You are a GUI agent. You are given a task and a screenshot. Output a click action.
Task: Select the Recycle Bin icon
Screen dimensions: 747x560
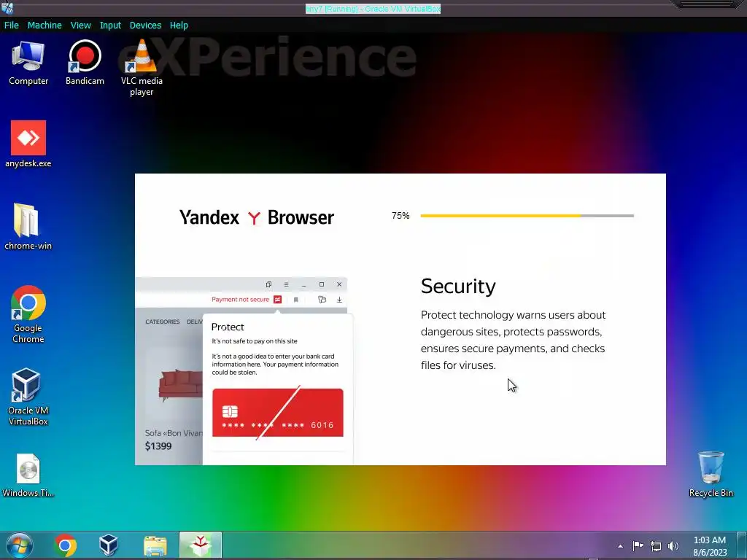point(711,474)
